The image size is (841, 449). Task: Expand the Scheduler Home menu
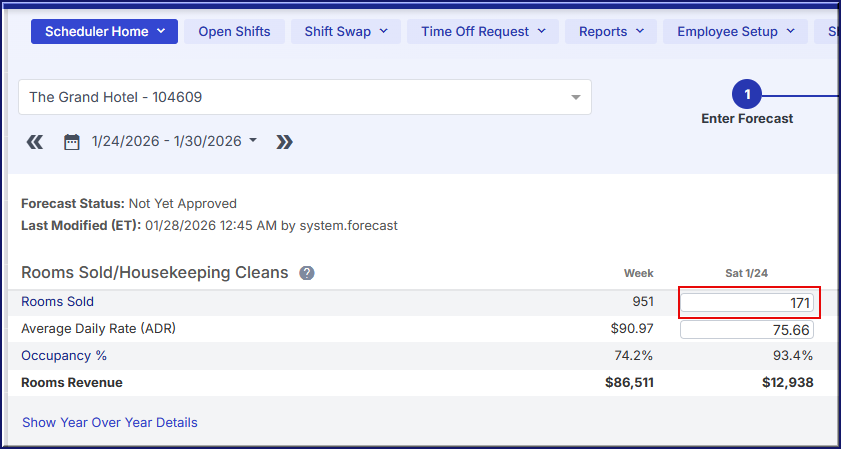click(x=104, y=31)
